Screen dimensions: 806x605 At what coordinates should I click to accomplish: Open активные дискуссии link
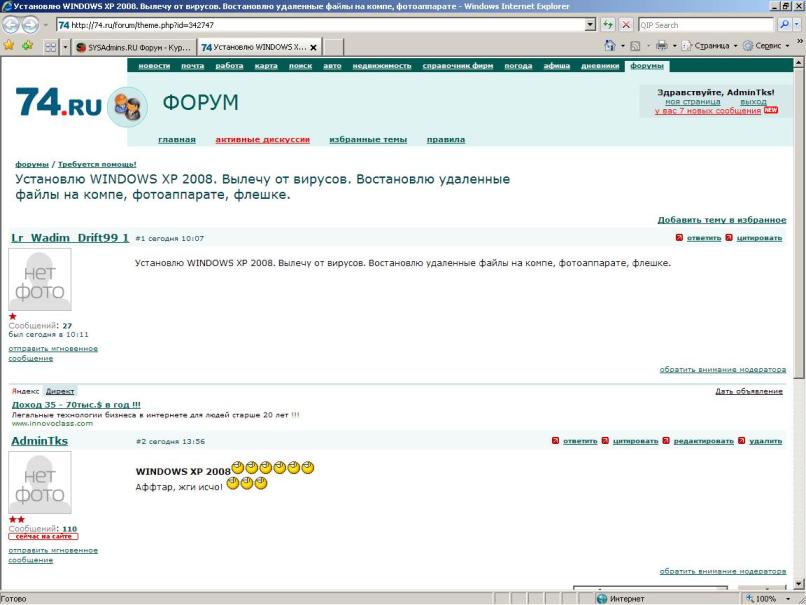tap(262, 140)
